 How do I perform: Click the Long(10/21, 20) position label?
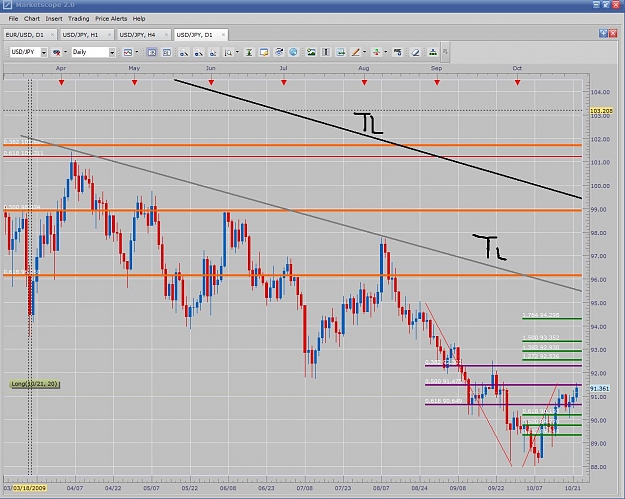tap(35, 384)
